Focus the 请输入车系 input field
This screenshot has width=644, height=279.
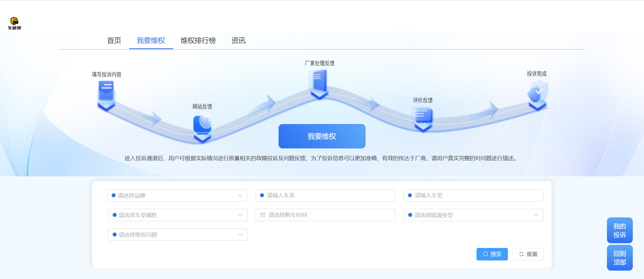coord(325,195)
